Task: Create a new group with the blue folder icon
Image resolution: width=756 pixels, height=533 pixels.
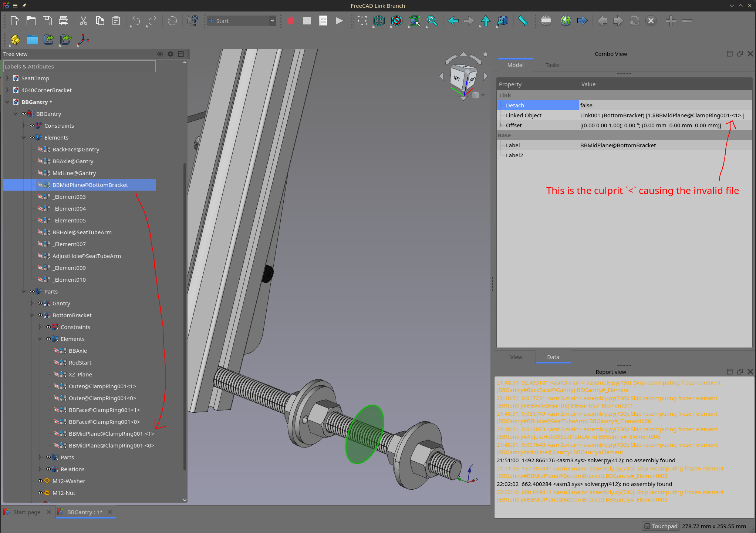Action: click(x=32, y=40)
